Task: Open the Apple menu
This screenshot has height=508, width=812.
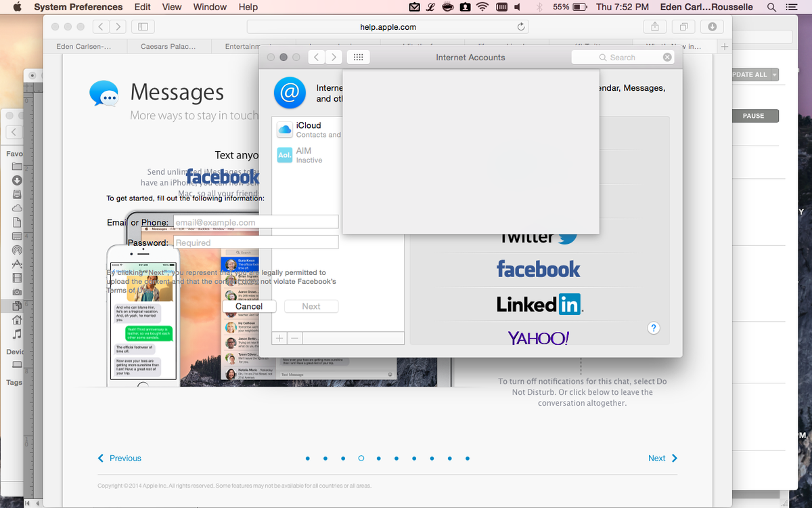Action: pos(18,7)
